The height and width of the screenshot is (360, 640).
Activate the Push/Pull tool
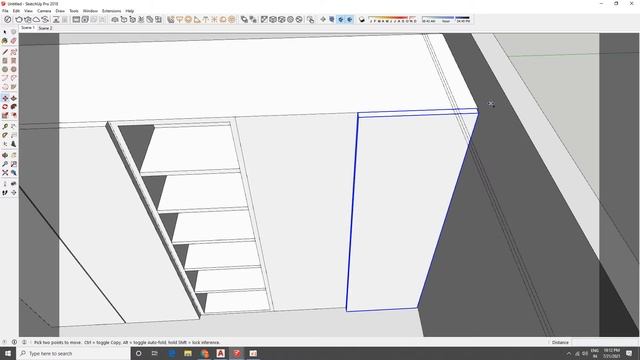[13, 98]
